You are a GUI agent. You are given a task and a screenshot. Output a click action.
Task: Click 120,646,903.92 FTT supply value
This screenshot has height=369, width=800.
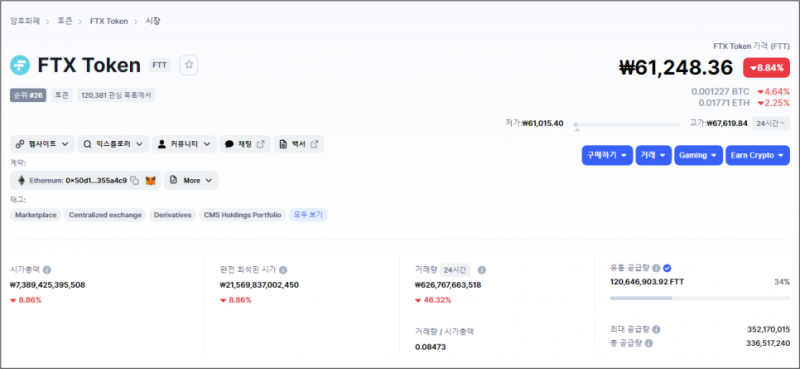coord(647,282)
